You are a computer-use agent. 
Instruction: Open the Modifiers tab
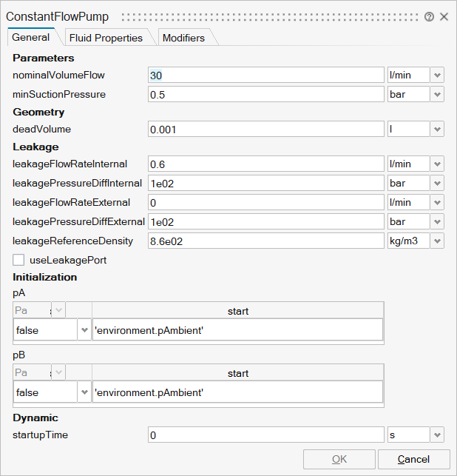click(x=183, y=38)
